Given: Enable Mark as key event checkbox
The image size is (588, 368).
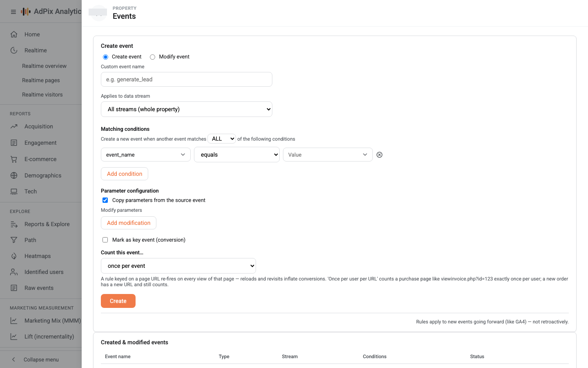Looking at the screenshot, I should (x=105, y=240).
